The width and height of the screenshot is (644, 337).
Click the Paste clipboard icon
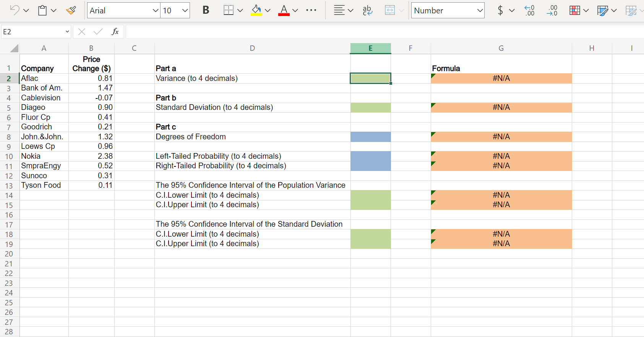click(x=42, y=10)
